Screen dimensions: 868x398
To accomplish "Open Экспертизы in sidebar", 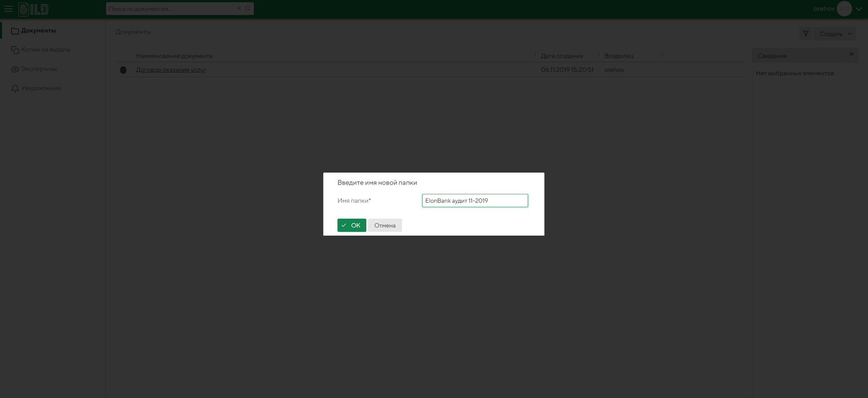I will point(34,69).
